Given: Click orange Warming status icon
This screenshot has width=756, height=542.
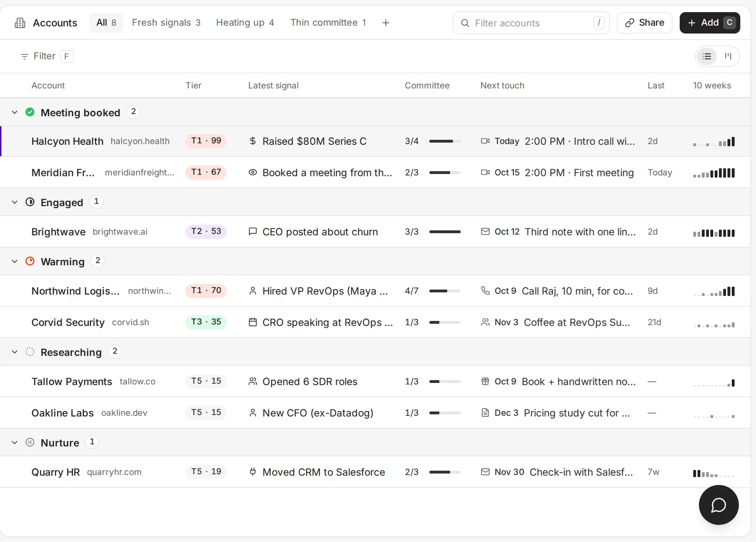Looking at the screenshot, I should tap(30, 261).
